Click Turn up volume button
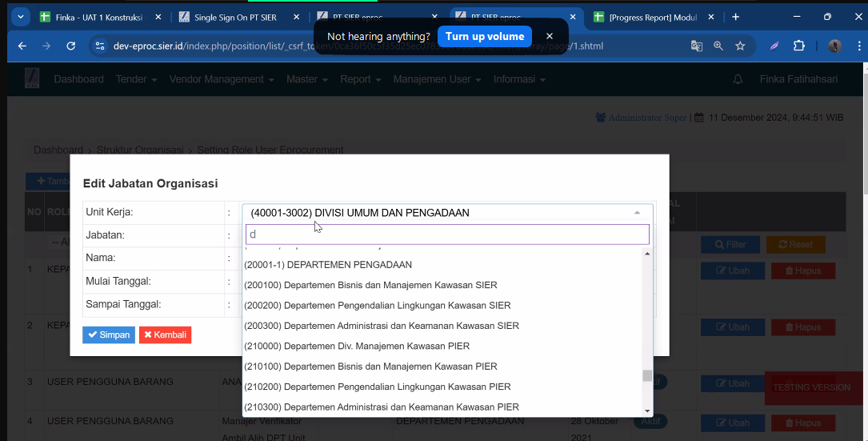Viewport: 868px width, 441px height. tap(485, 36)
